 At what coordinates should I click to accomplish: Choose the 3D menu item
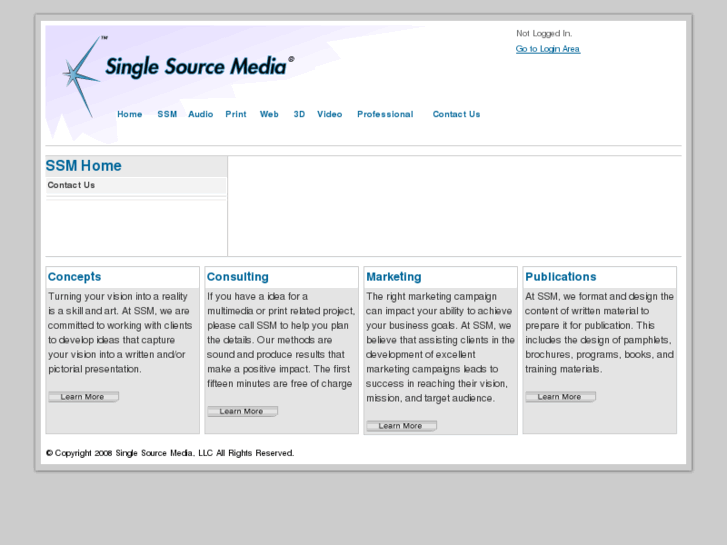(299, 114)
